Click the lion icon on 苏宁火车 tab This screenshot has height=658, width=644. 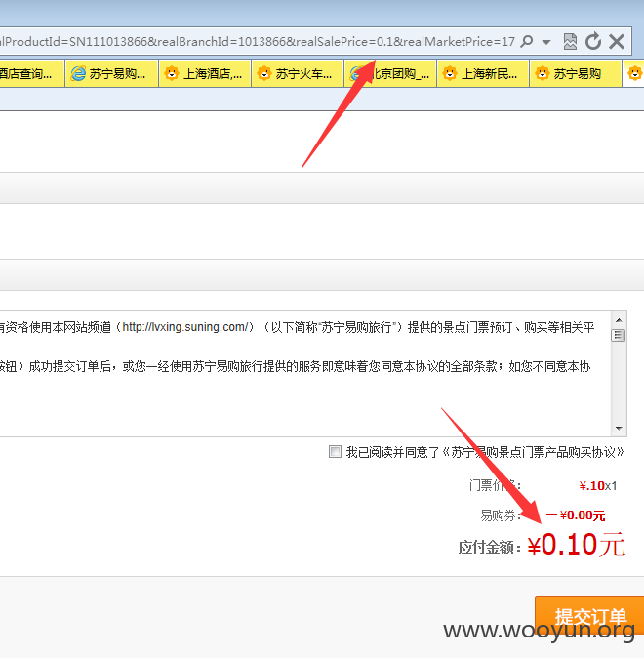pyautogui.click(x=263, y=73)
